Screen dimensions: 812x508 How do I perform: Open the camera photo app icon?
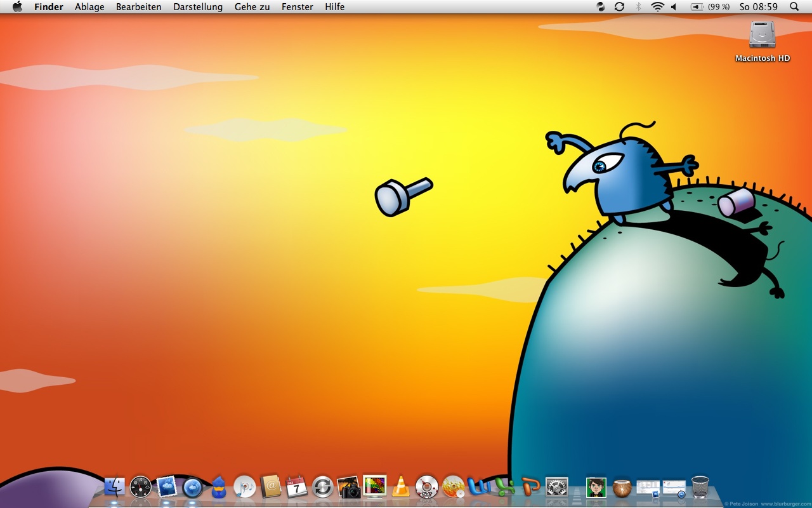[x=349, y=487]
